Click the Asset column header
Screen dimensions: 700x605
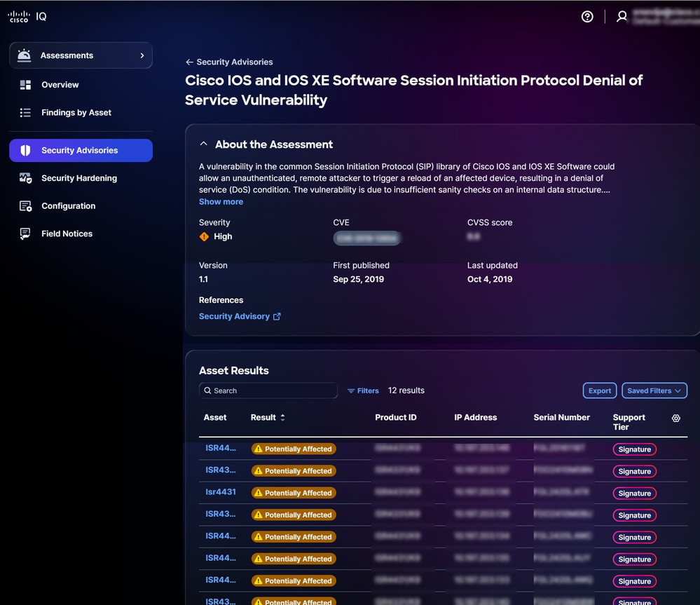214,418
